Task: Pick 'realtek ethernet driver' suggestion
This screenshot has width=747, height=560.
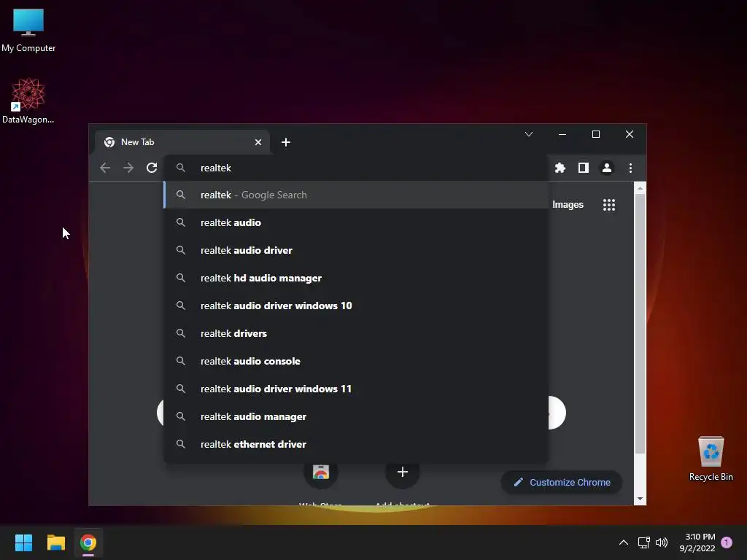Action: coord(355,444)
